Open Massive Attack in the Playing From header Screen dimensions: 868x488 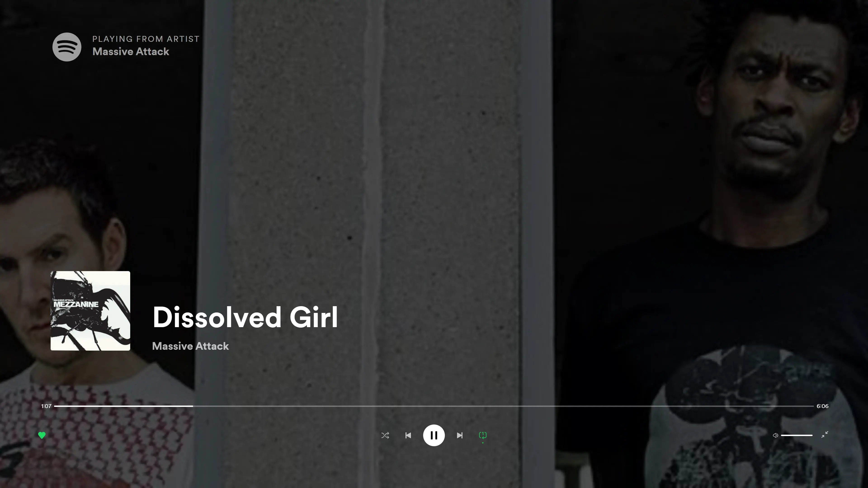point(131,52)
